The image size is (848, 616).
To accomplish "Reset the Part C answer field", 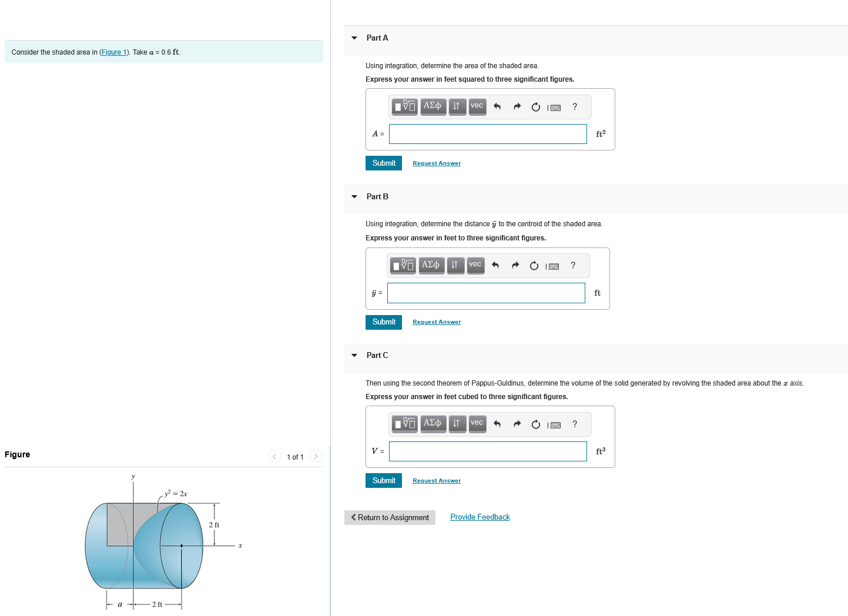I will [x=535, y=424].
